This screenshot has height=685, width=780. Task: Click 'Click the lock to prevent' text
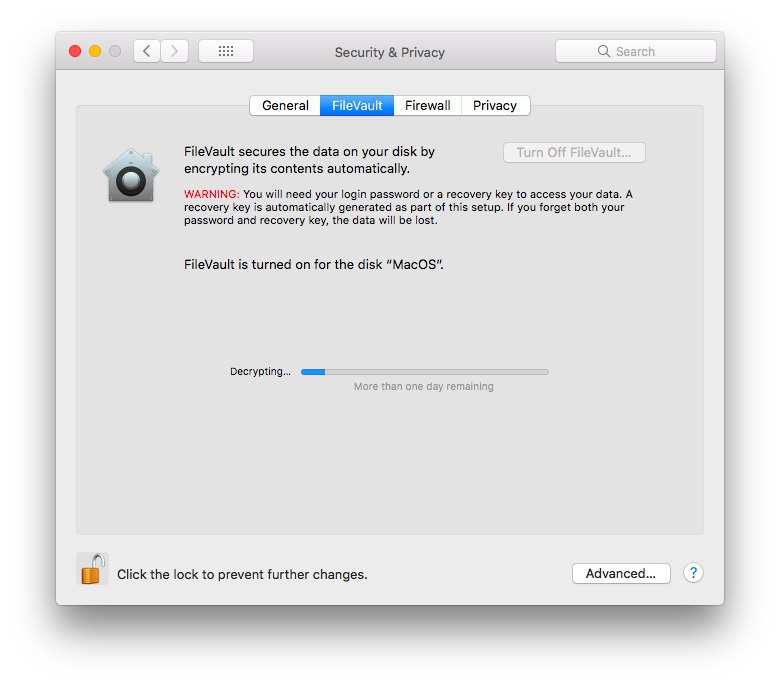pos(242,575)
